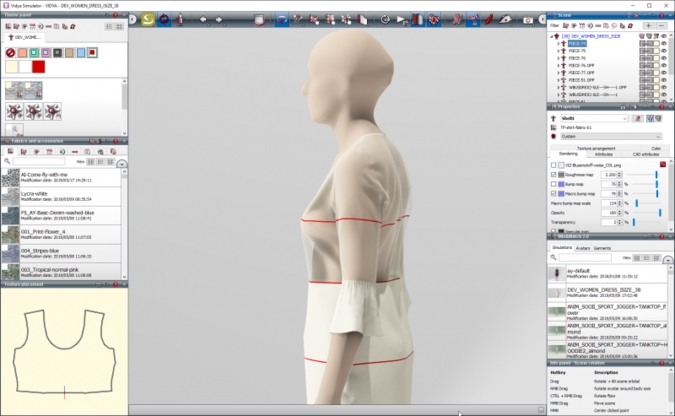Switch to the Avatars tab
Screen dimensions: 675x416
[x=583, y=247]
